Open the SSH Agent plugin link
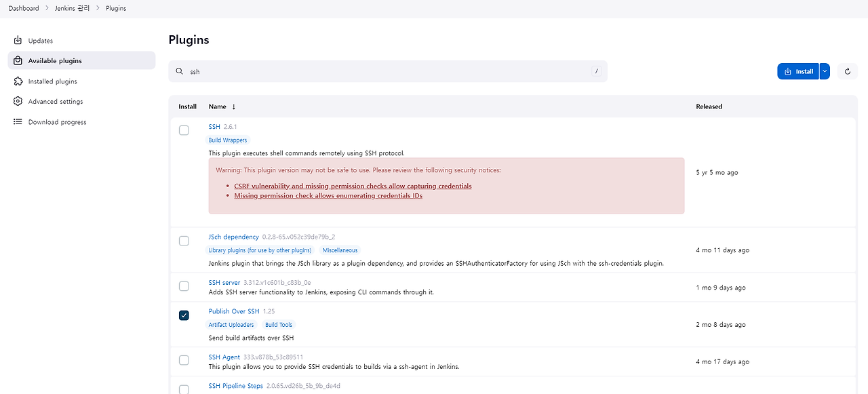Screen dimensions: 868x394 (224, 357)
